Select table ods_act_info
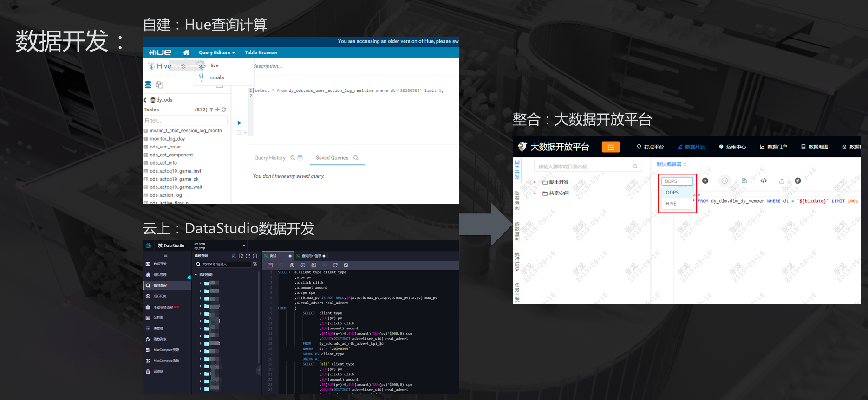 pos(163,163)
